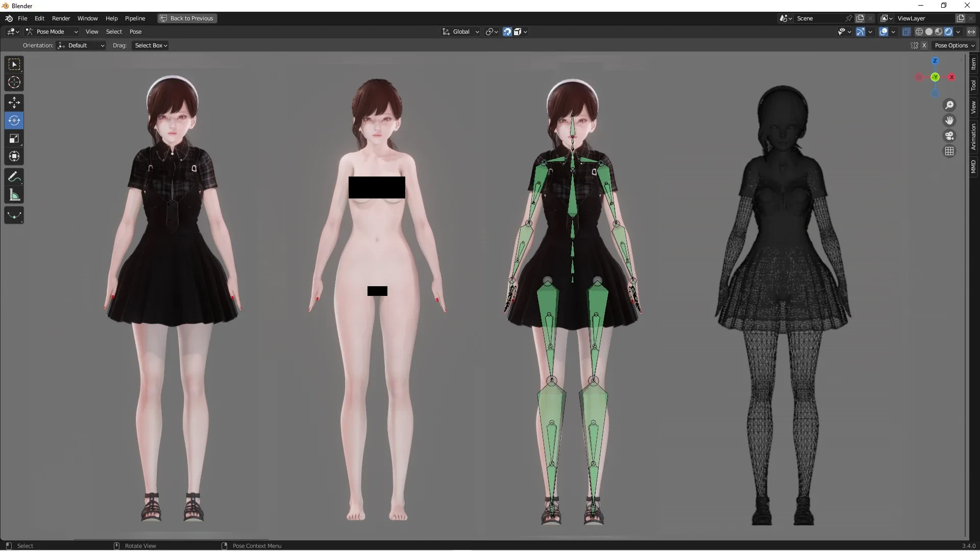Open the viewport View menu

click(92, 32)
